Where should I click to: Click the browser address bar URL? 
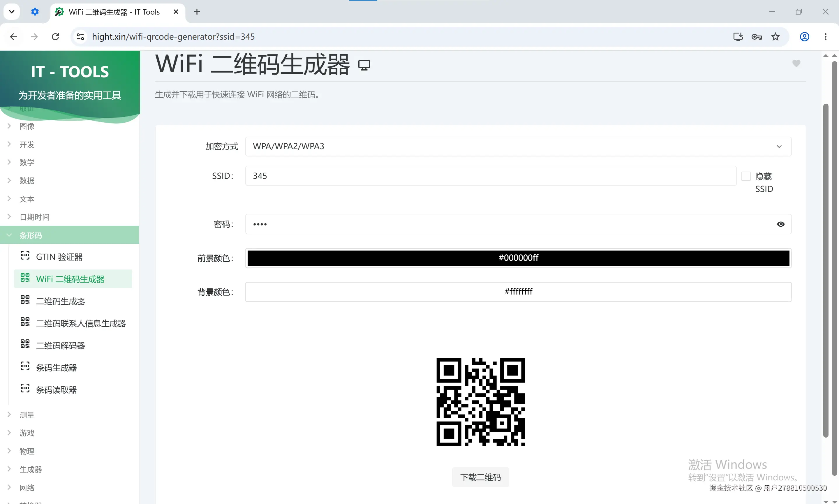173,37
